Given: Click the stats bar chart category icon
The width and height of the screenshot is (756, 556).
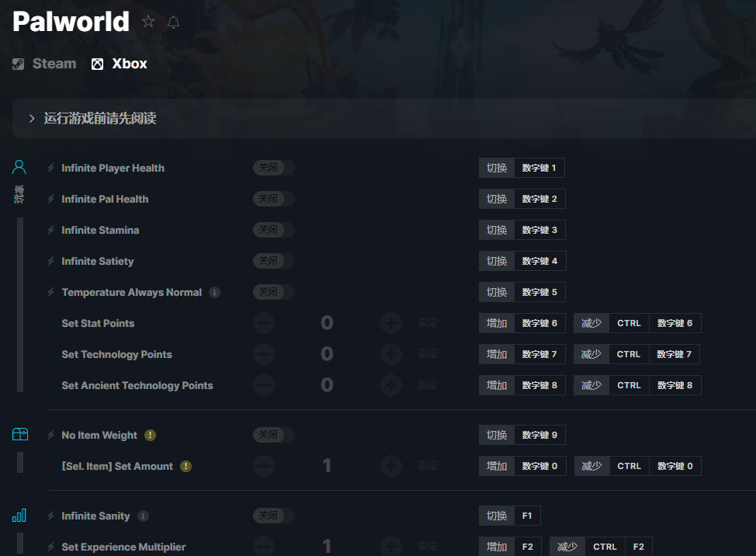Looking at the screenshot, I should 19,516.
